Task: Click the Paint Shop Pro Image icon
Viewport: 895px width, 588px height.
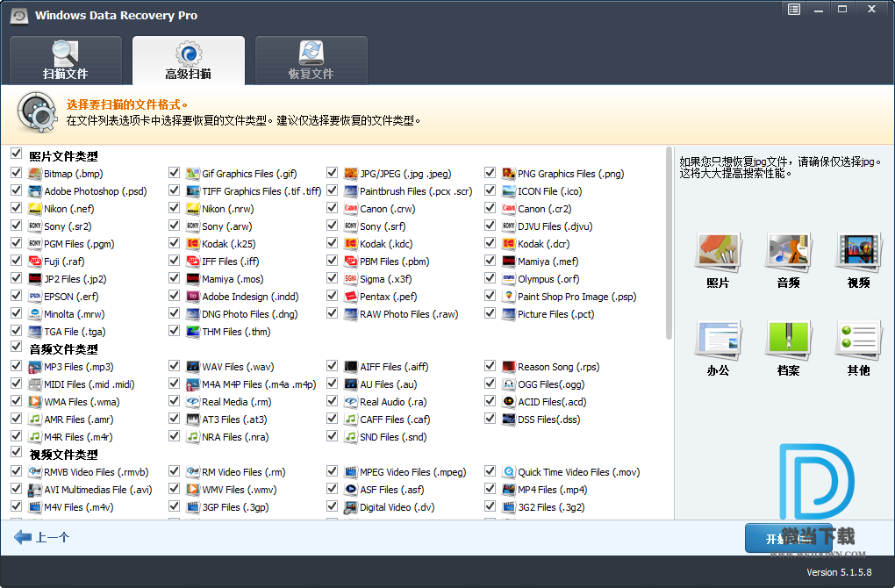Action: (x=509, y=297)
